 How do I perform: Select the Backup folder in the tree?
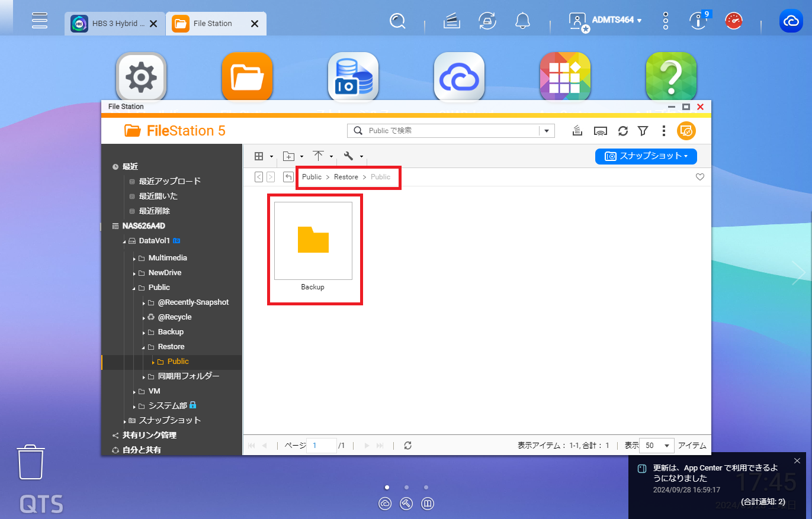[171, 332]
